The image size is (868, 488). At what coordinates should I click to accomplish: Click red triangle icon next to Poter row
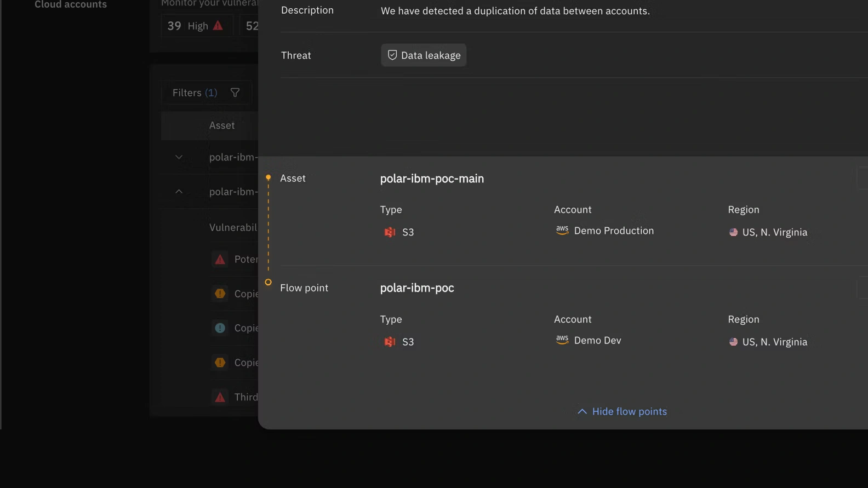[220, 260]
